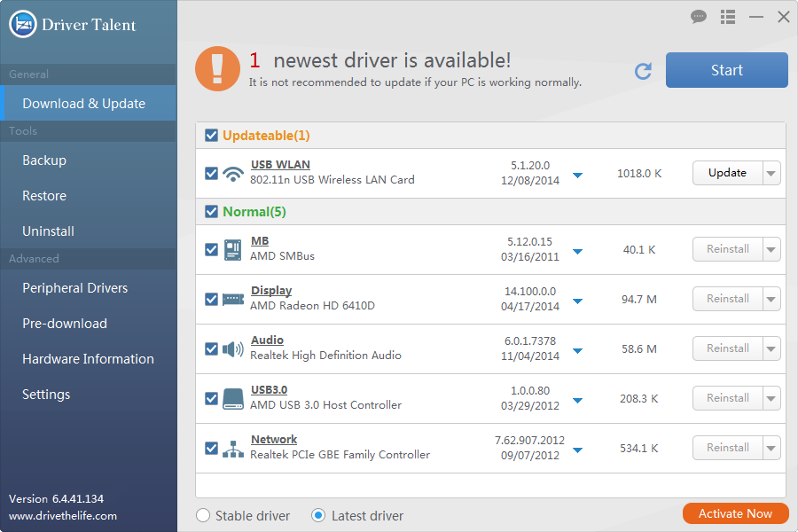Image resolution: width=798 pixels, height=532 pixels.
Task: Open the Audio driver name link
Action: pyautogui.click(x=267, y=340)
